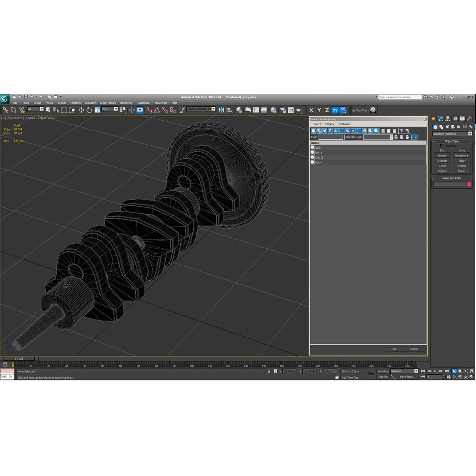Select the 'gear' object in list
476x476 pixels.
click(368, 148)
